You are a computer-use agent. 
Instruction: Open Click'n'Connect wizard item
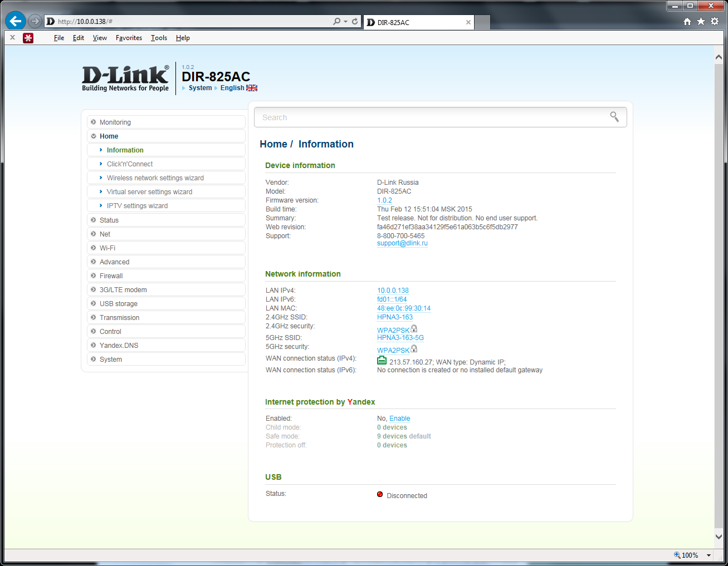pyautogui.click(x=130, y=164)
